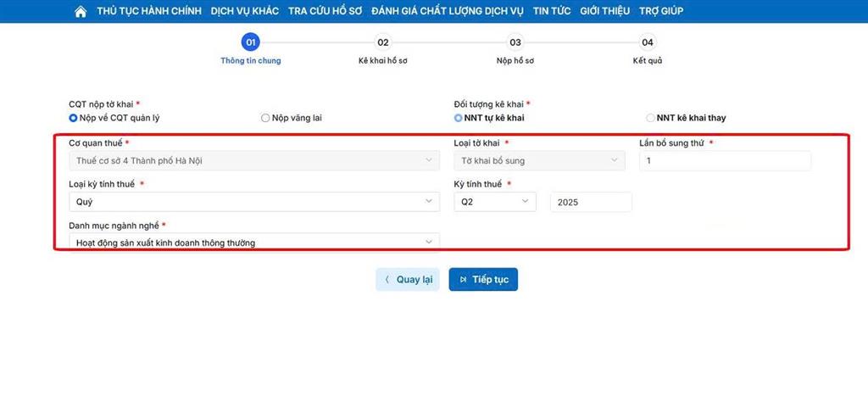Screen dimensions: 868x413
Task: Go to Tra cứu hồ sơ menu
Action: tap(325, 11)
